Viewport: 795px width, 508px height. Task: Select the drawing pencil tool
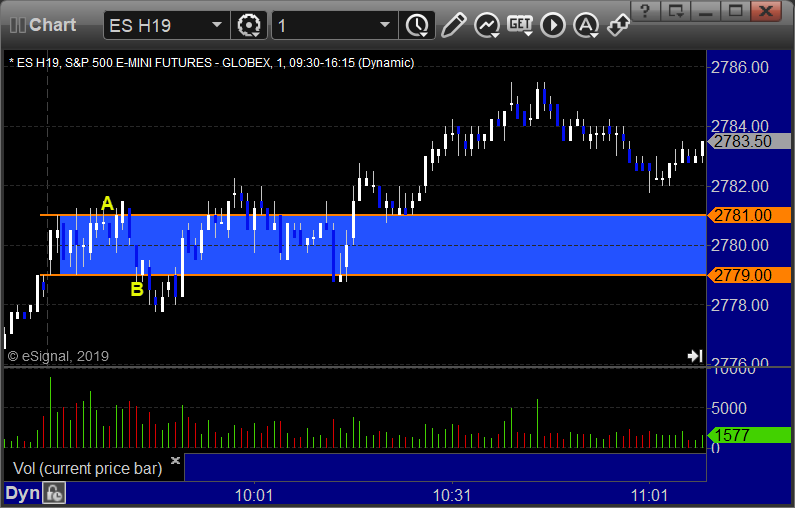pos(453,25)
